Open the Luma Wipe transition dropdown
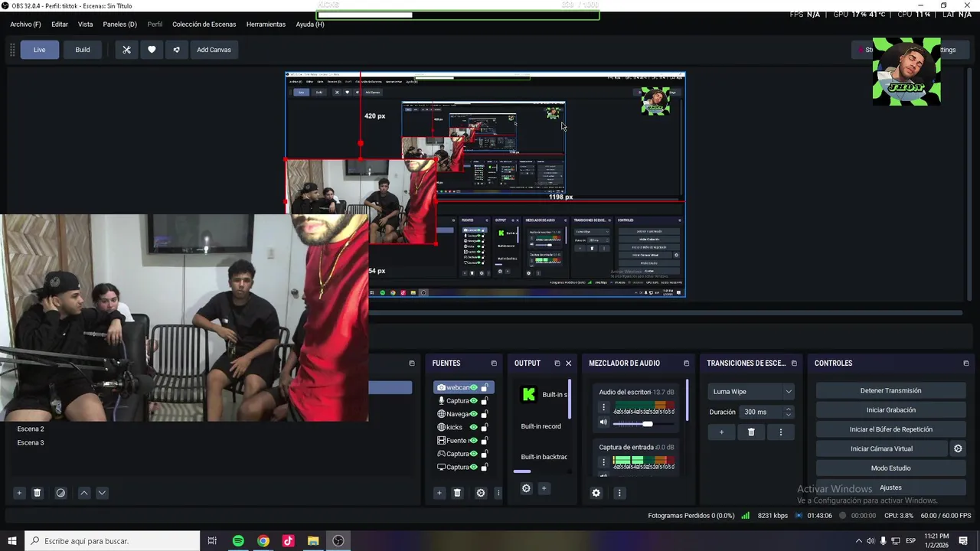The image size is (980, 551). click(751, 391)
